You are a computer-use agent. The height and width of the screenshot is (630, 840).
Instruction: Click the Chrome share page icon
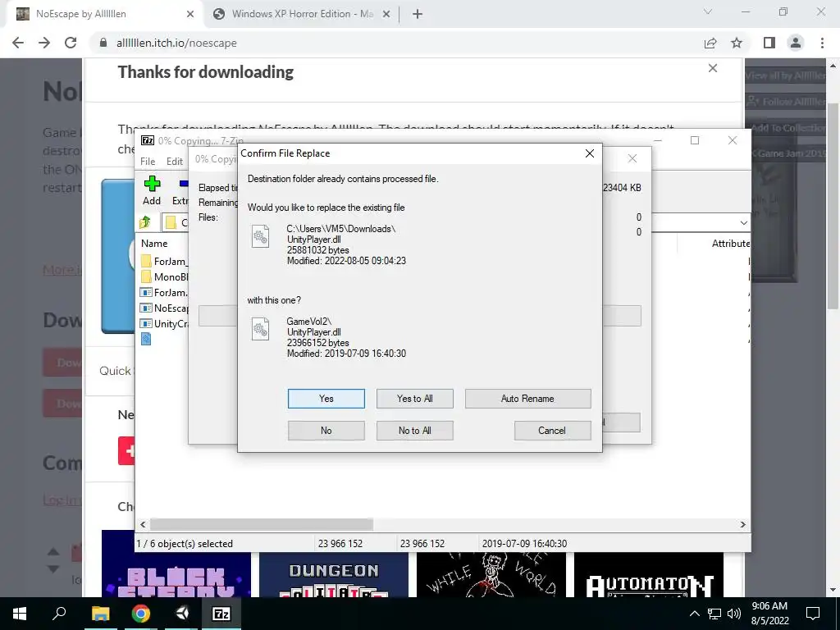coord(710,43)
